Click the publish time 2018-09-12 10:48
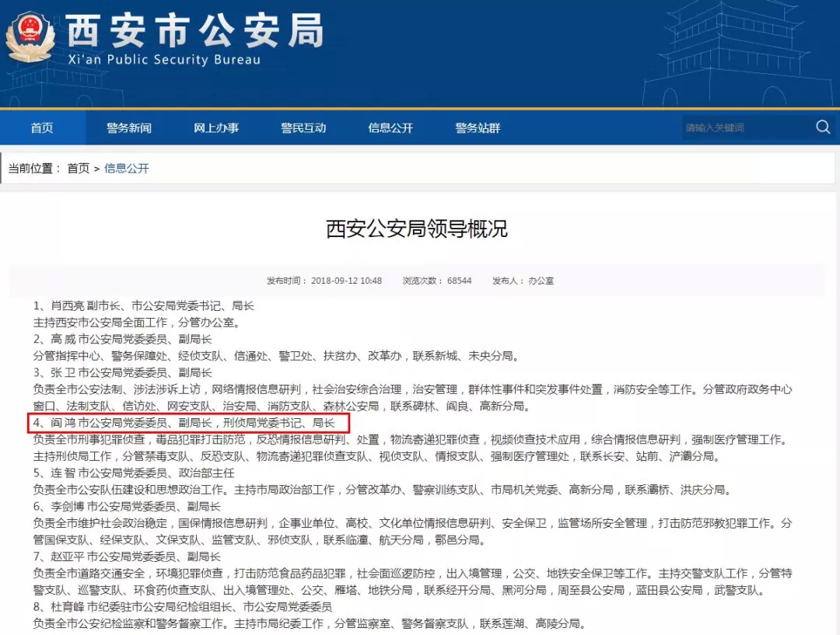Viewport: 840px width, 635px height. 346,281
